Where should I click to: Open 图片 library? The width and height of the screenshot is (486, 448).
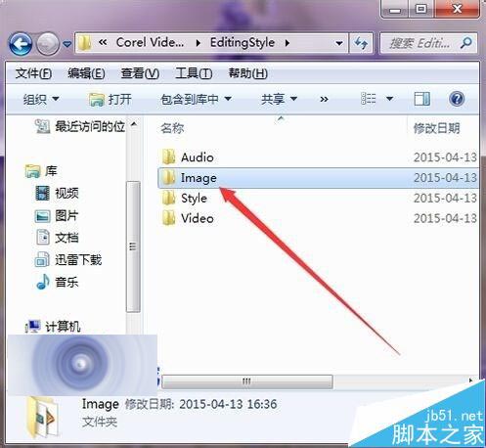tap(57, 215)
